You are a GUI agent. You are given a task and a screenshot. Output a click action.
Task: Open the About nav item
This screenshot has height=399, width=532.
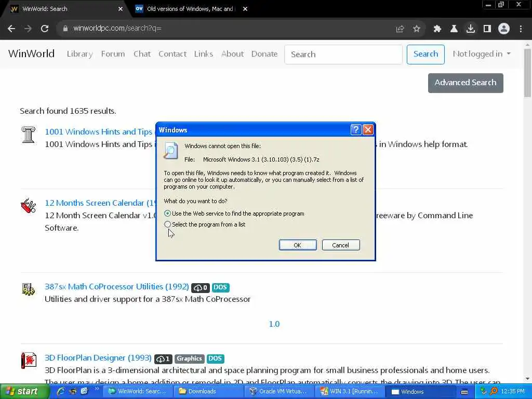click(x=232, y=54)
